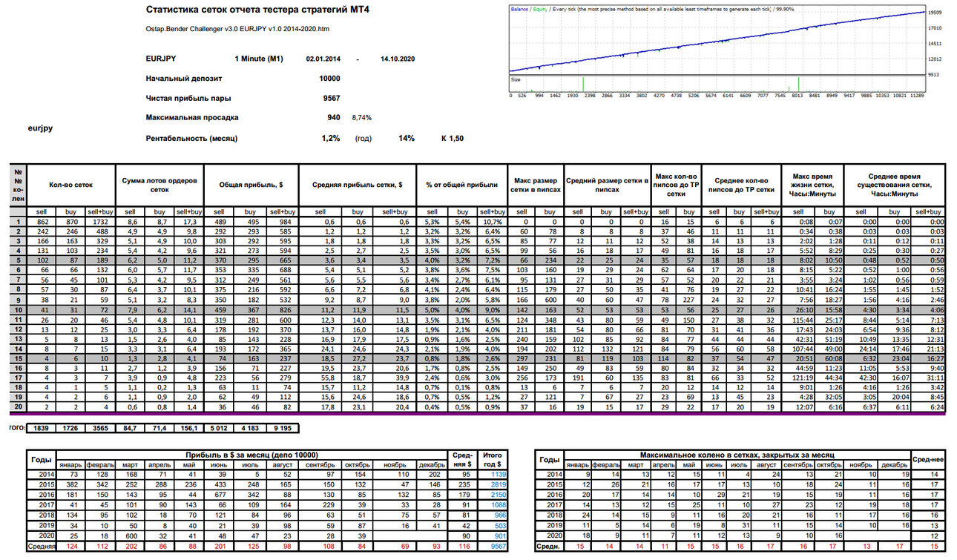Image resolution: width=957 pixels, height=560 pixels.
Task: Select the "Начальный депозит" label
Action: [184, 78]
